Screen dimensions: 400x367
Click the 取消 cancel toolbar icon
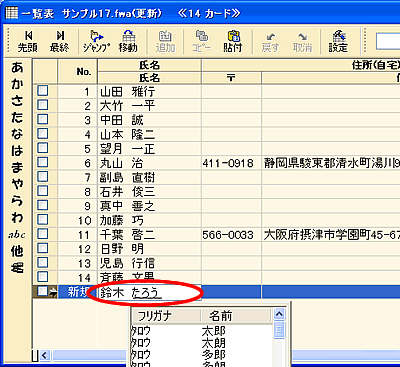pos(302,42)
